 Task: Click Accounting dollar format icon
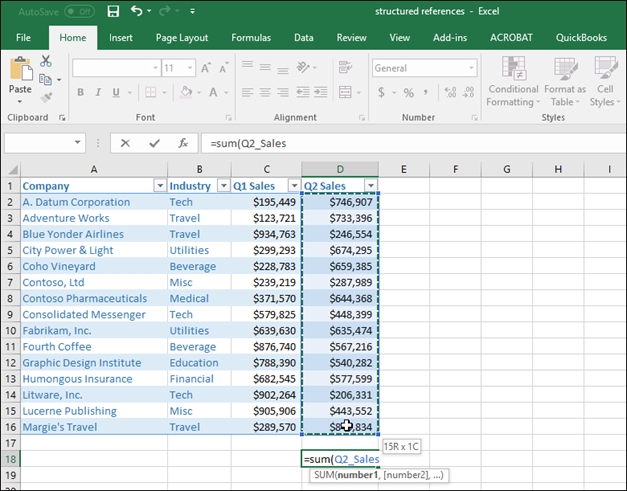pos(381,93)
